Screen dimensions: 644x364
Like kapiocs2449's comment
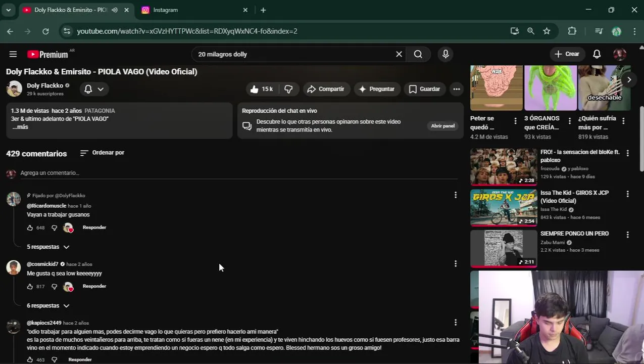[30, 359]
